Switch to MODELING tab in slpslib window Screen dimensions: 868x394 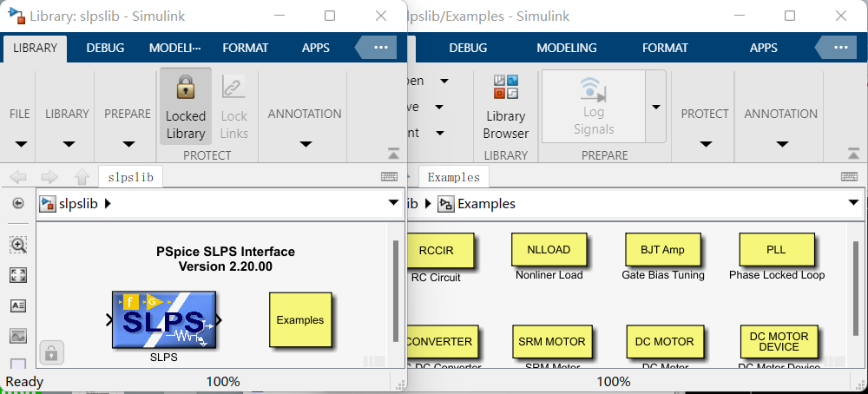click(x=175, y=48)
